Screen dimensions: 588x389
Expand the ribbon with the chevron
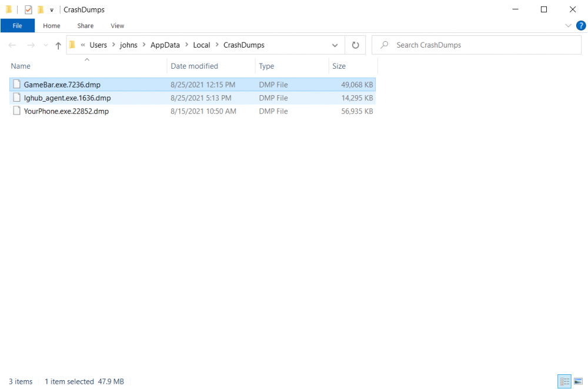pos(568,25)
